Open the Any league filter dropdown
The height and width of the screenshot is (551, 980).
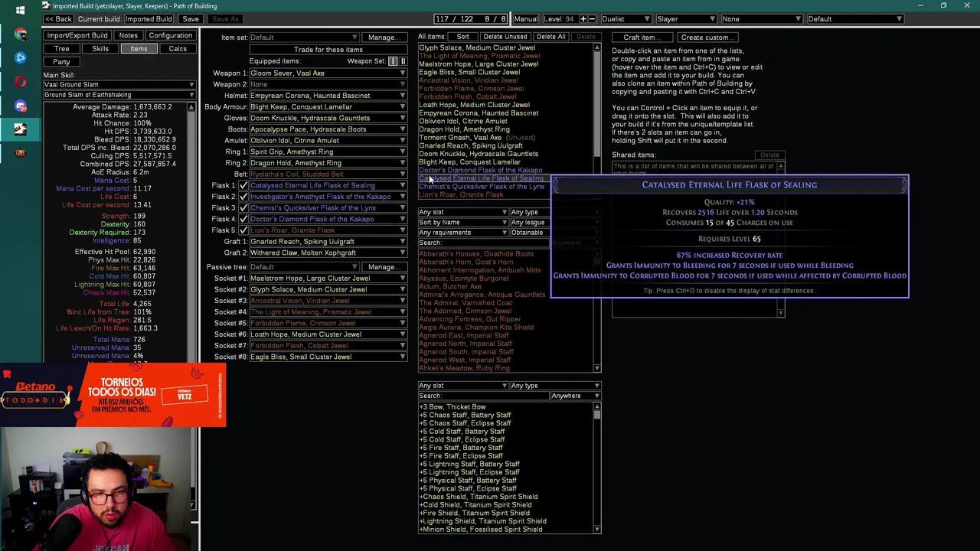pos(554,222)
